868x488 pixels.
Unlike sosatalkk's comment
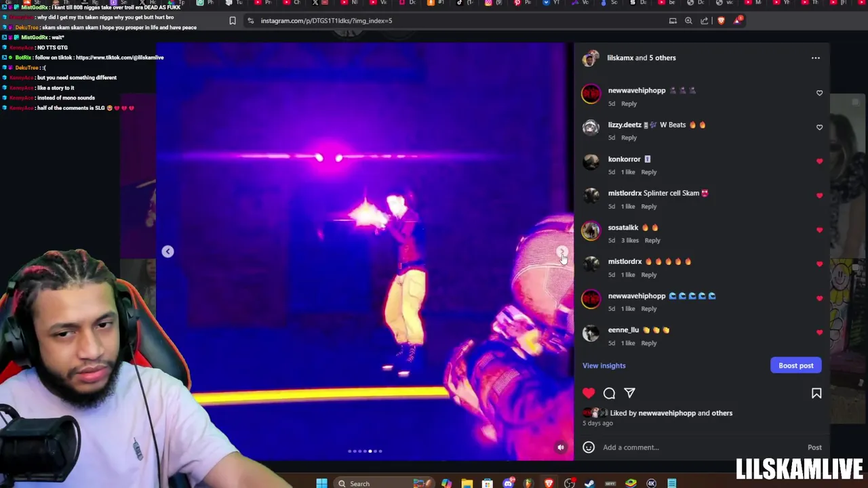pos(819,230)
